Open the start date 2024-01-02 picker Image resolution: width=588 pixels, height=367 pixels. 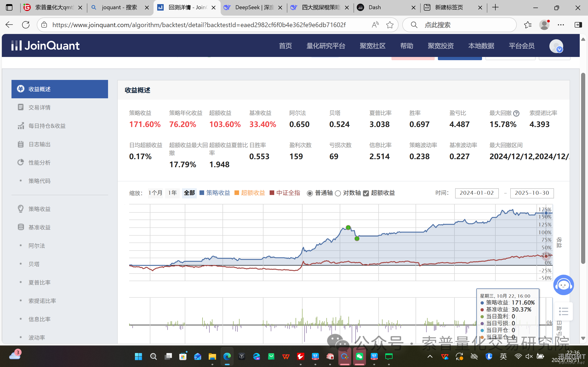click(477, 193)
